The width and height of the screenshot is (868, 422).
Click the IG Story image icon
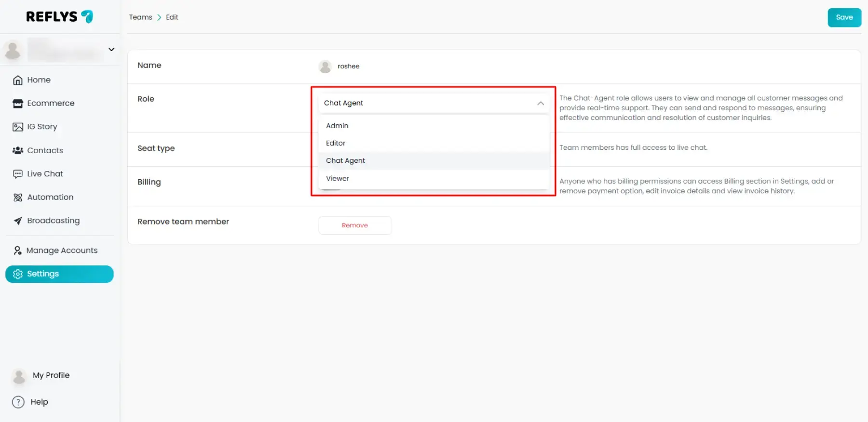18,127
